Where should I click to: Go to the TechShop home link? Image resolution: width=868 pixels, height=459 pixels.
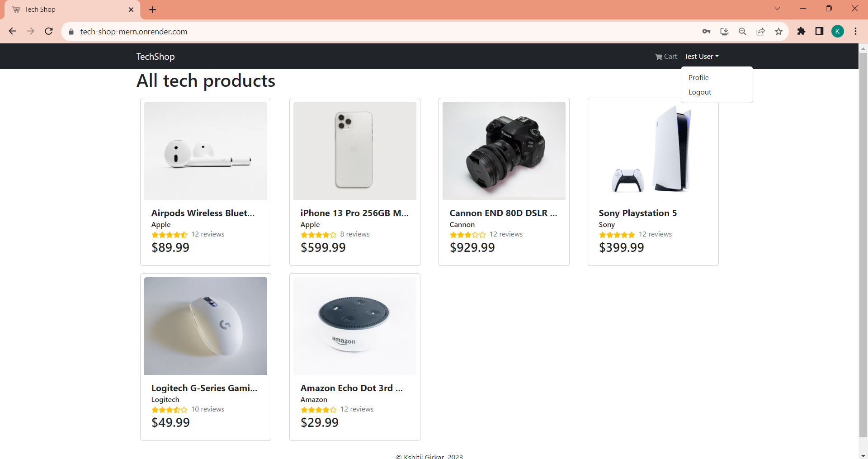[x=156, y=57]
